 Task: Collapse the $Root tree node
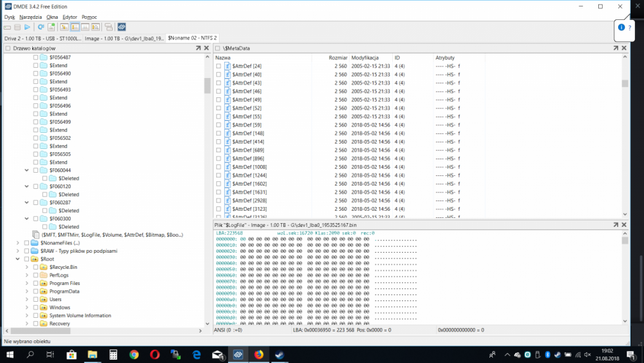[17, 259]
